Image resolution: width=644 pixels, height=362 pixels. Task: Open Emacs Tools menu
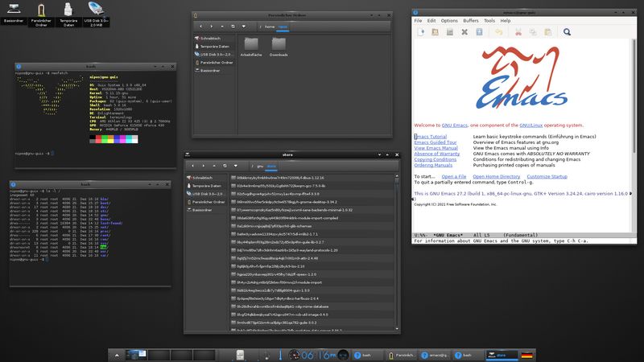489,21
